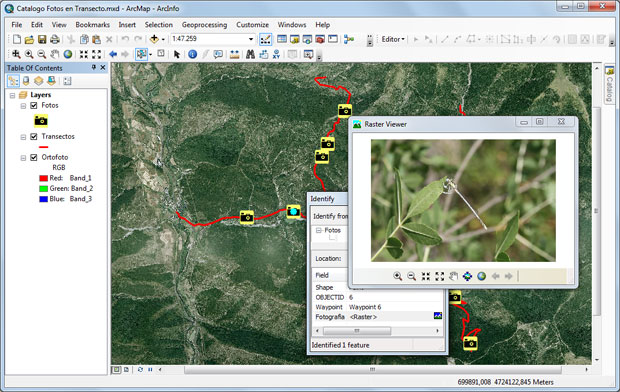Collapse the Ortofoto layer legend
Screen dimensions: 620x392
23,158
